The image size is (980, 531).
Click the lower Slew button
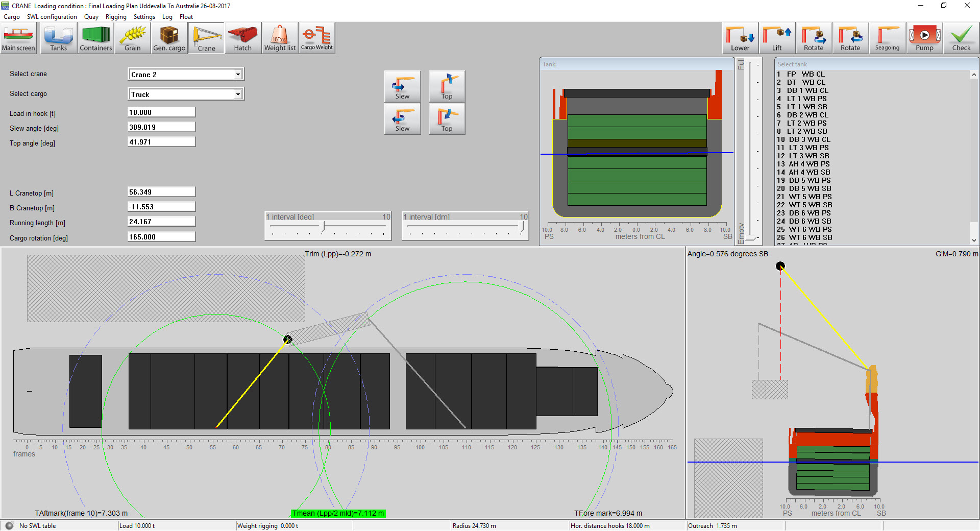click(402, 118)
